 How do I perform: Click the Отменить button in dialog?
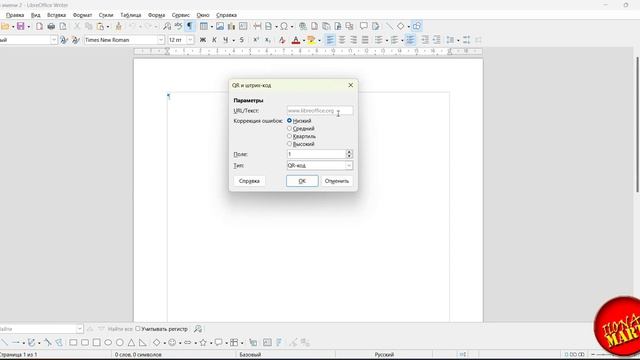click(337, 181)
